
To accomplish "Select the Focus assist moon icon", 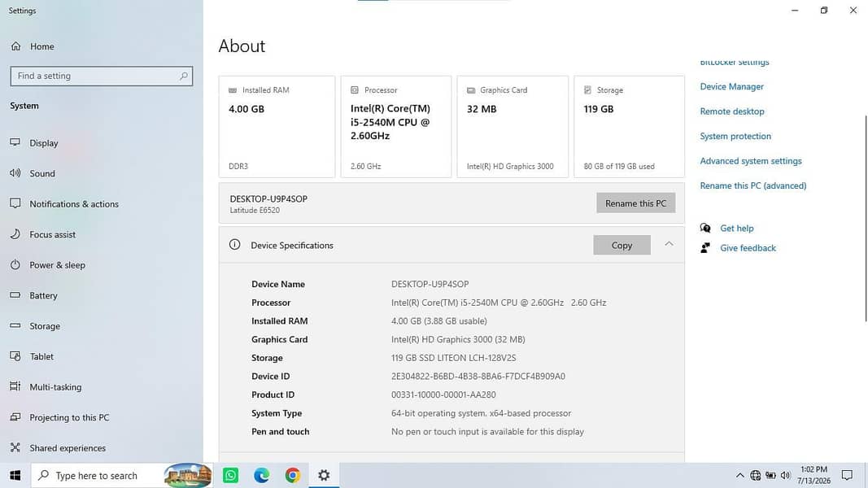I will tap(15, 234).
